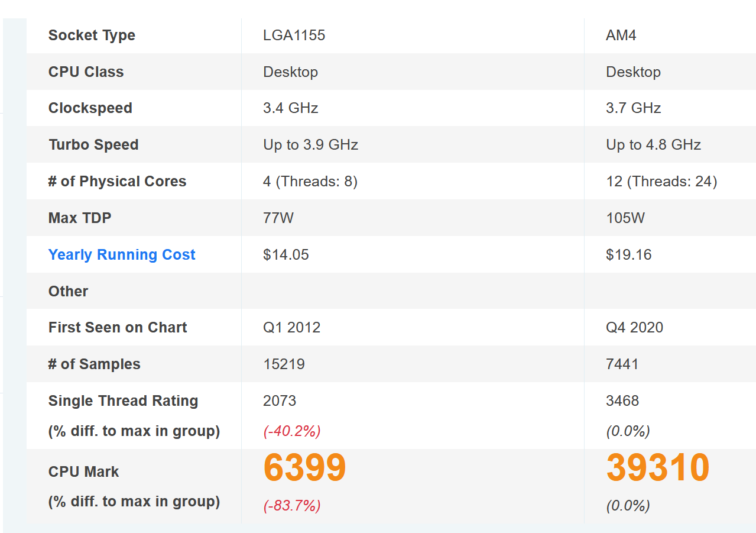Select the 12 (Threads: 24) cores value

pos(661,182)
